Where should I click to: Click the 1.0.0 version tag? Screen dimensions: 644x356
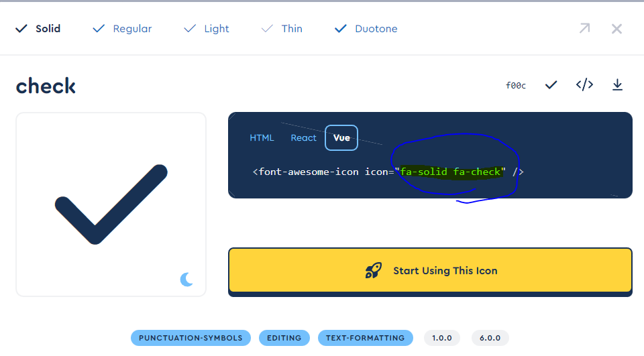442,338
